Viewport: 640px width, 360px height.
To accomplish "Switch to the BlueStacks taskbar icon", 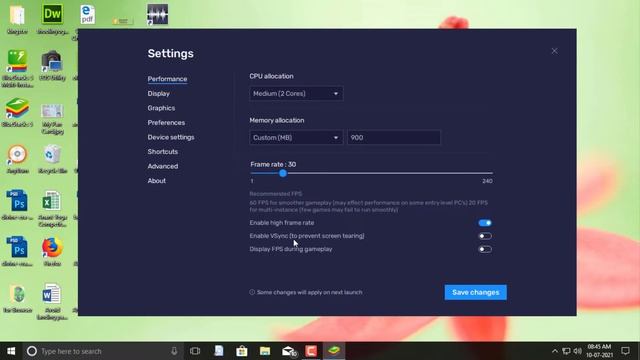I will [334, 351].
